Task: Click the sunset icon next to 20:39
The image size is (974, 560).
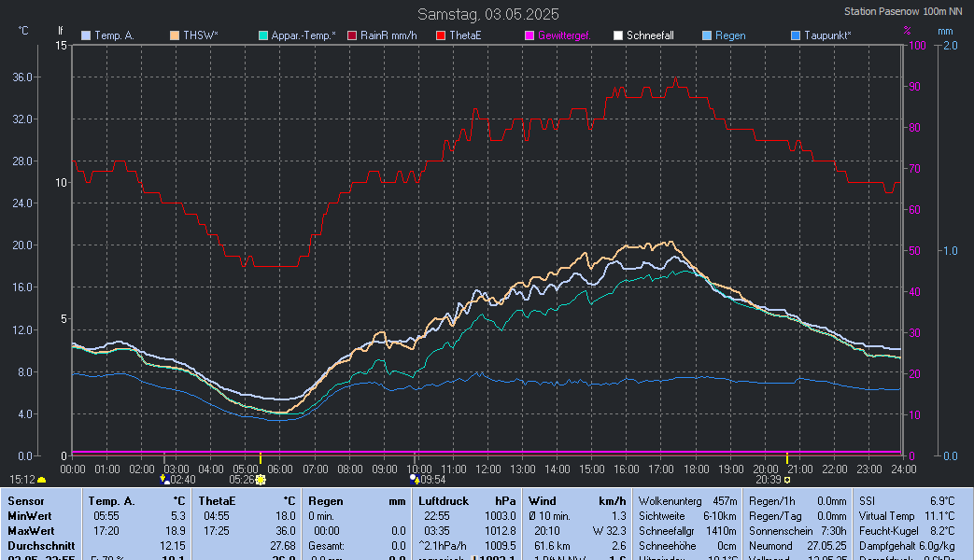Action: [x=787, y=480]
